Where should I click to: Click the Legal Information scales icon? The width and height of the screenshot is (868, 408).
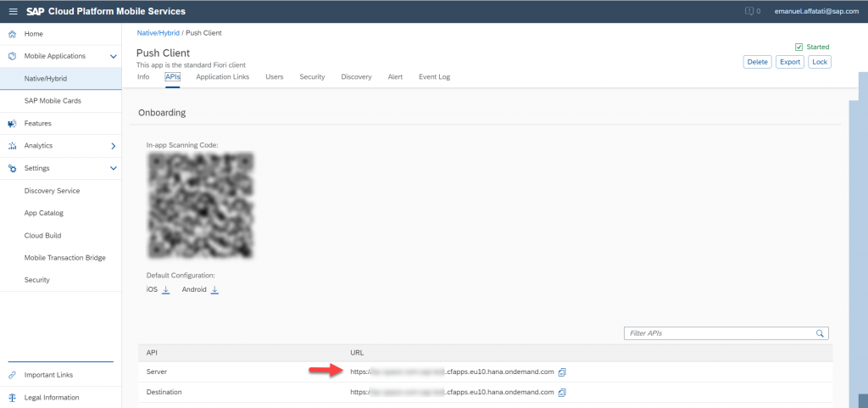(x=12, y=398)
